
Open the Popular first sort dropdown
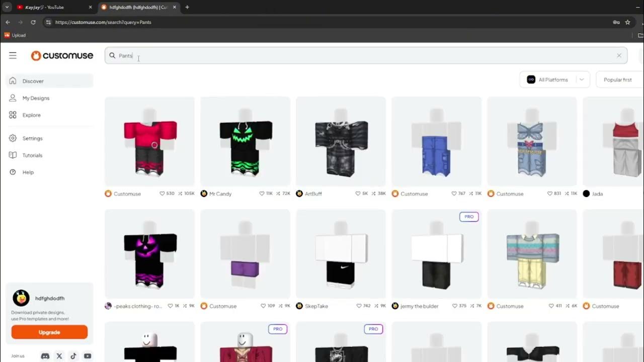point(620,79)
